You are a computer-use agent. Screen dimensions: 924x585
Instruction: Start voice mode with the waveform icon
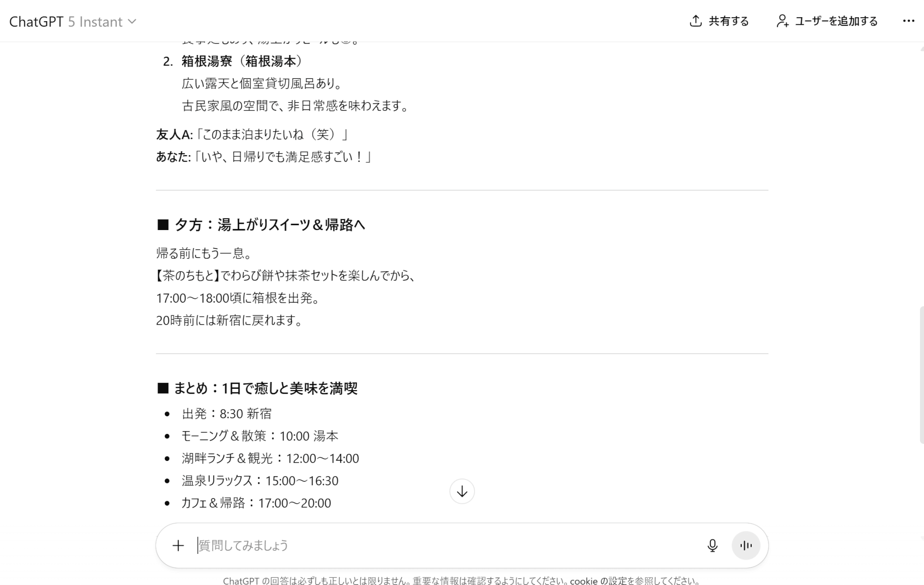[x=745, y=545]
